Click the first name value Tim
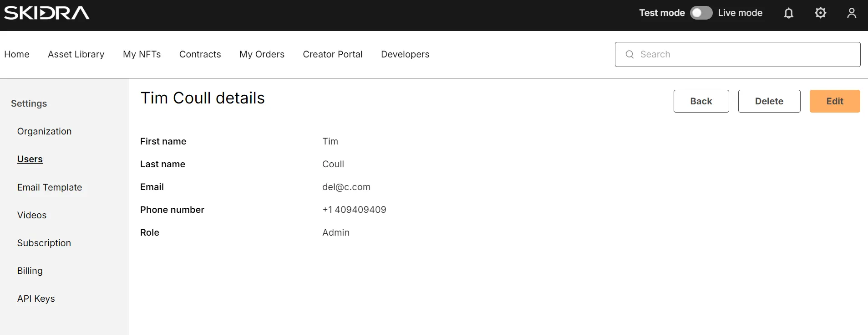Screen dimensions: 868x335 (330, 141)
